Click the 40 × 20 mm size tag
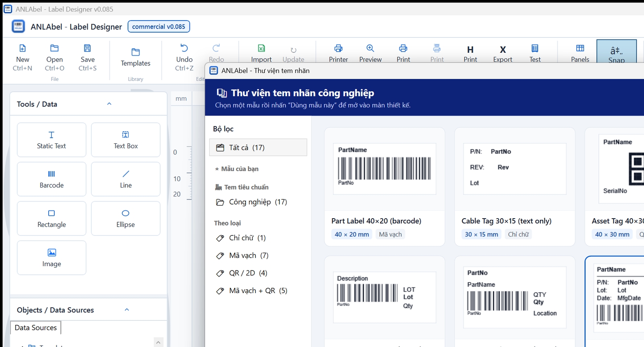Screen dimensions: 644x347 coord(352,234)
